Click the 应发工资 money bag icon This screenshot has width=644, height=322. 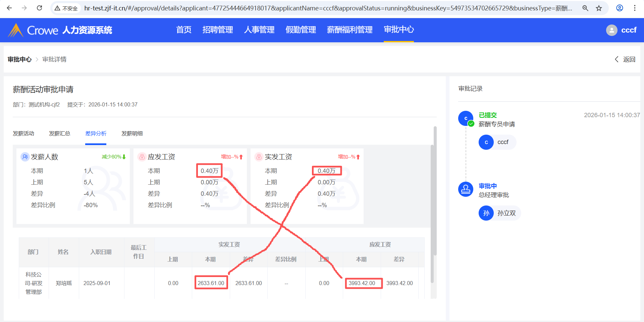142,157
